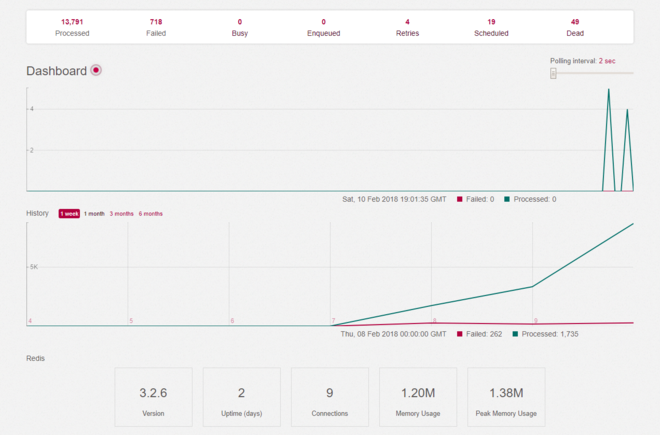Open the Enqueued queues page
This screenshot has width=660, height=435.
(323, 27)
